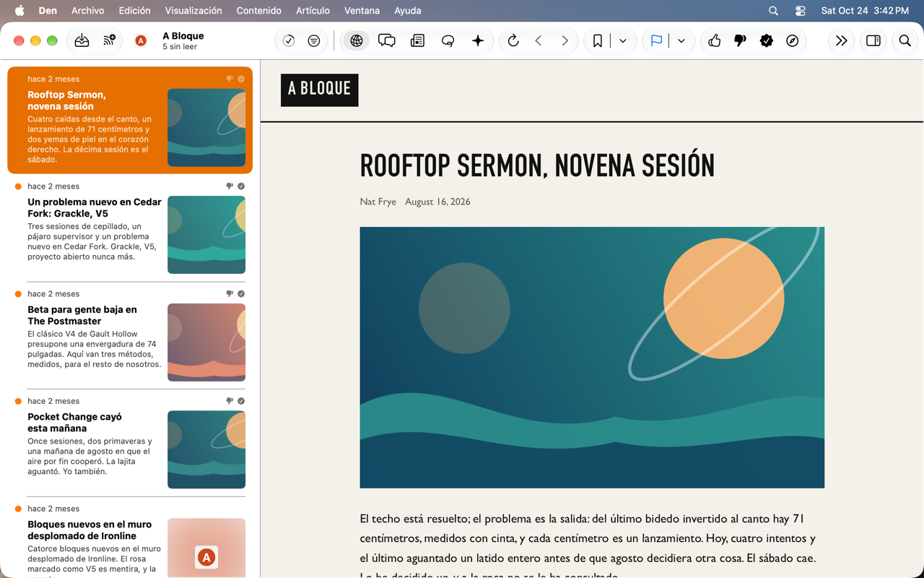Open 'Bloques nuevos en el muro' article
Viewport: 924px width, 578px height.
coord(130,538)
